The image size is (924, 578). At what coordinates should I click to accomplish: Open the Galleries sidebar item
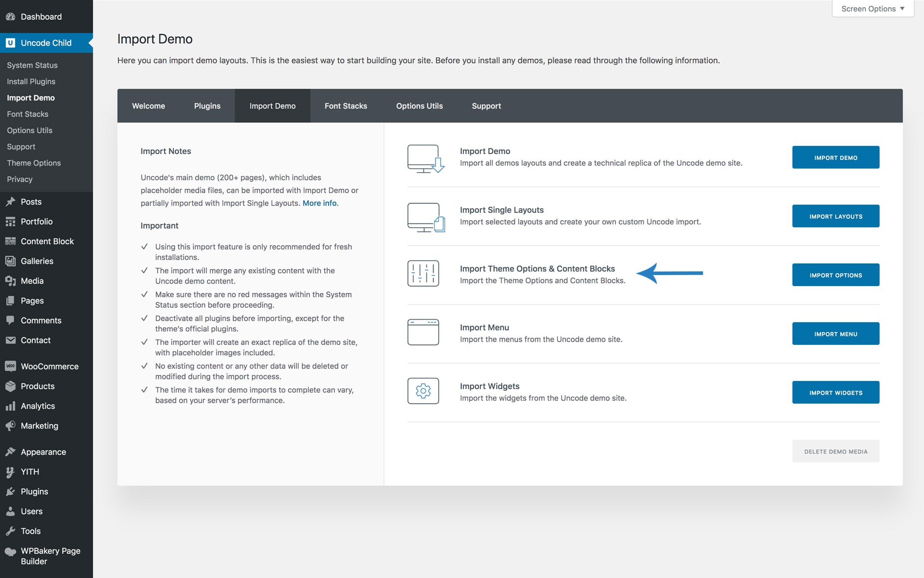click(37, 261)
